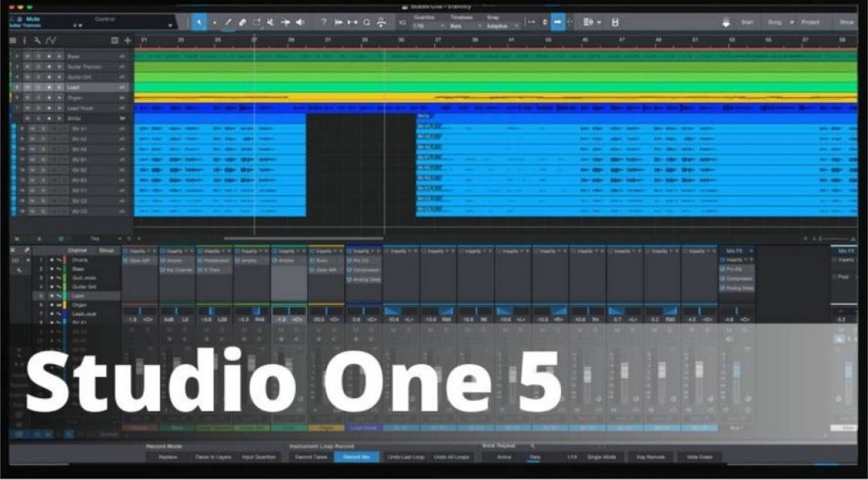Select the Group column header in mixer list

(106, 251)
